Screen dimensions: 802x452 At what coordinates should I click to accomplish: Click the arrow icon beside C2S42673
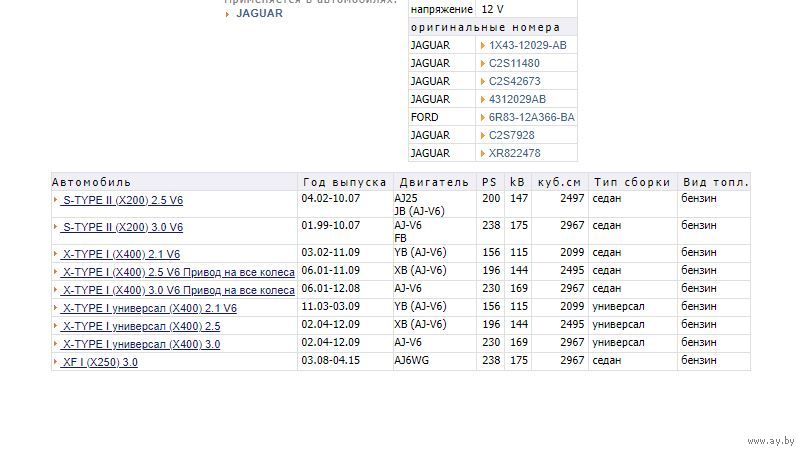(x=483, y=81)
